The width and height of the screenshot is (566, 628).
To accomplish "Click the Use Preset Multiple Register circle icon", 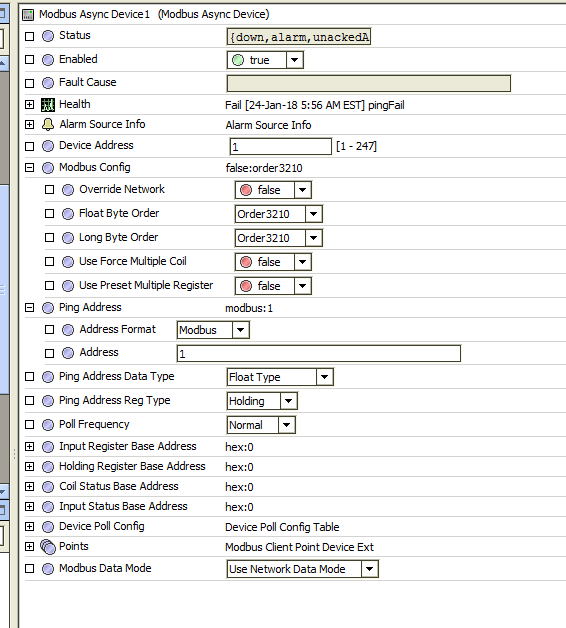I will point(68,286).
